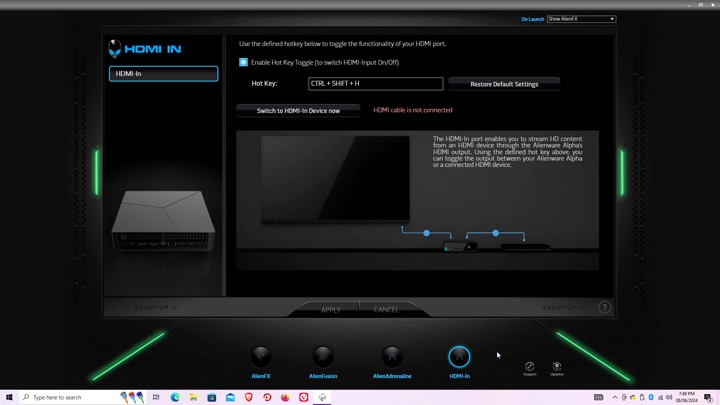Open the taskbar clock and date
This screenshot has height=405, width=720.
tap(686, 397)
